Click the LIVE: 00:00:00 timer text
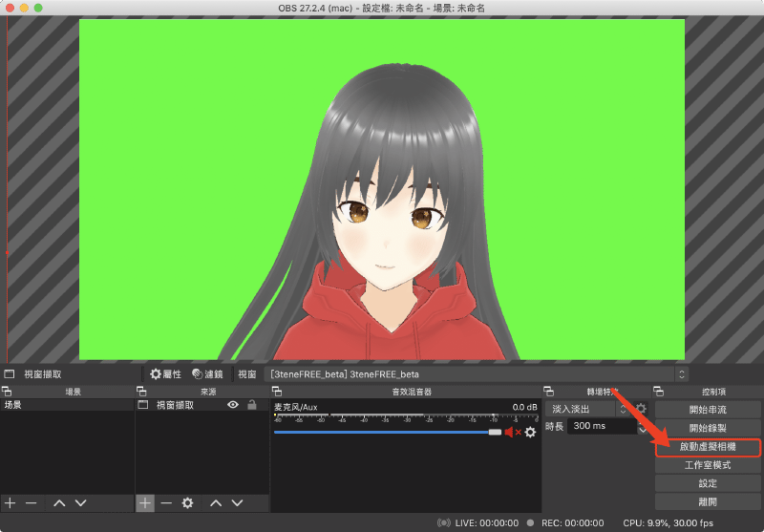 (487, 523)
